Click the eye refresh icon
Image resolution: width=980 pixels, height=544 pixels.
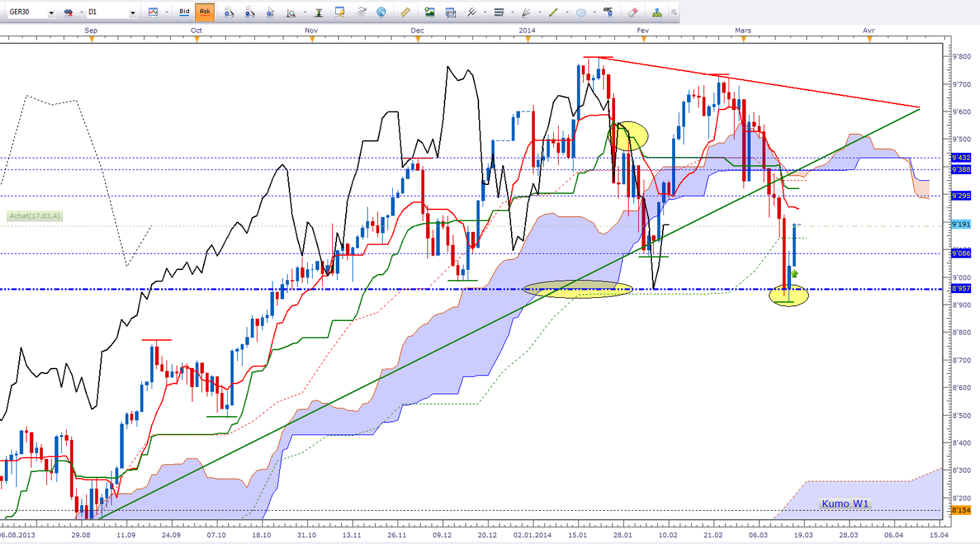click(x=361, y=12)
